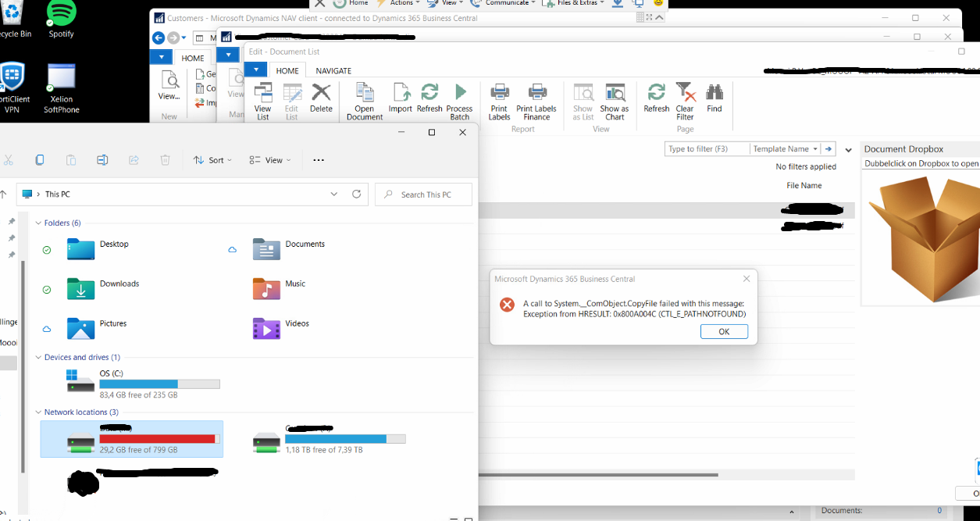Viewport: 980px width, 521px height.
Task: Click Clear Filter in the ribbon
Action: click(x=685, y=102)
